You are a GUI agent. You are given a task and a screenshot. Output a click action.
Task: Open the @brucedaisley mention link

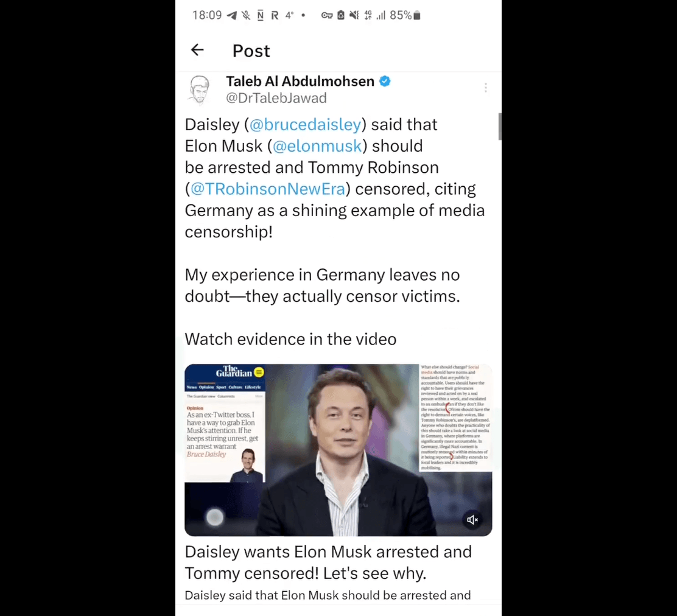[305, 125]
